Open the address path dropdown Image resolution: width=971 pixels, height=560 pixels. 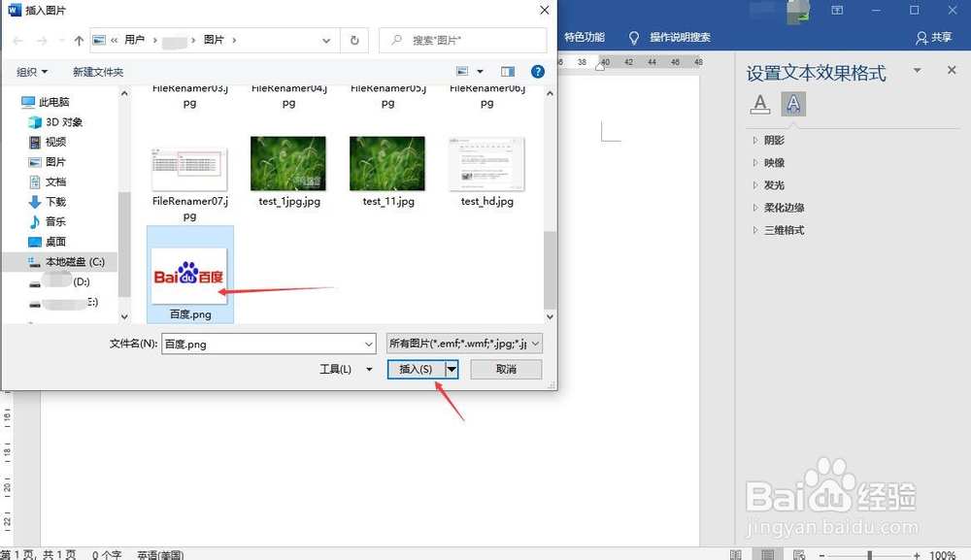[x=325, y=41]
